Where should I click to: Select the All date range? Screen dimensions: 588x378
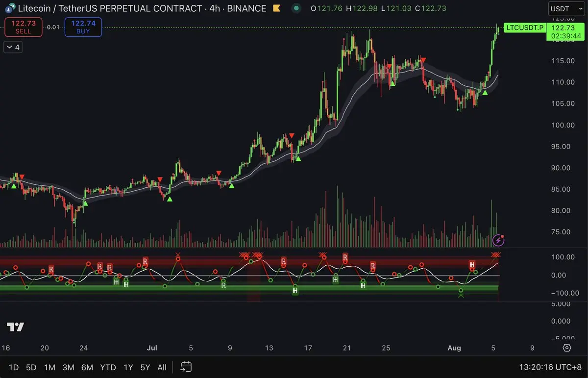tap(162, 367)
